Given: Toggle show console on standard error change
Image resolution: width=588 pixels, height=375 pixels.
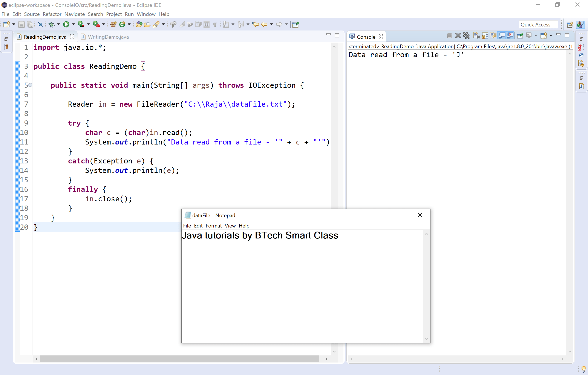Looking at the screenshot, I should point(510,36).
